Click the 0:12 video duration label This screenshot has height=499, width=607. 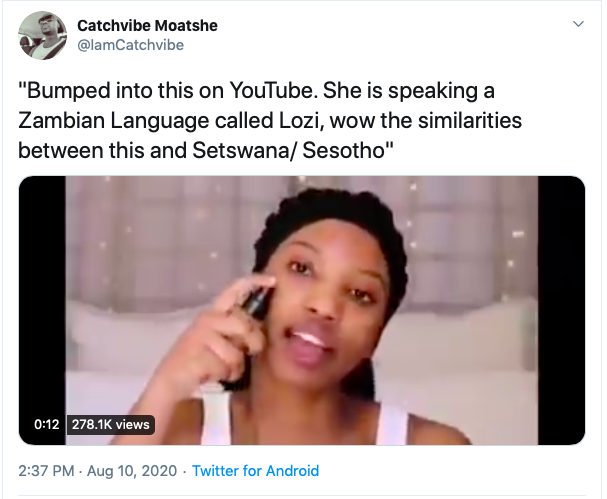tap(46, 425)
